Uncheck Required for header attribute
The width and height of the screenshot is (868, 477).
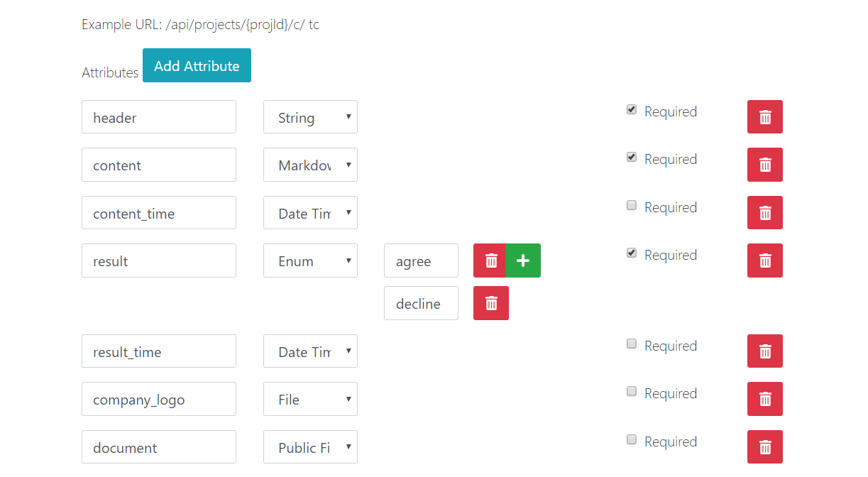pyautogui.click(x=632, y=110)
